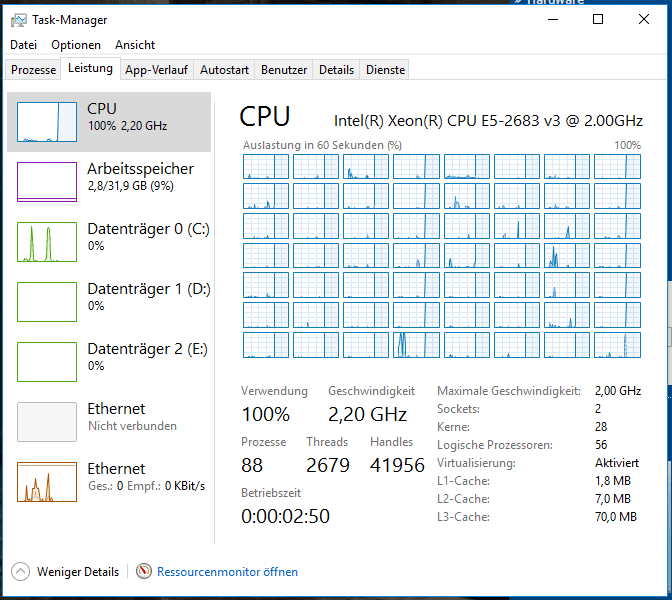
Task: Minimize the Task-Manager window
Action: [x=553, y=19]
